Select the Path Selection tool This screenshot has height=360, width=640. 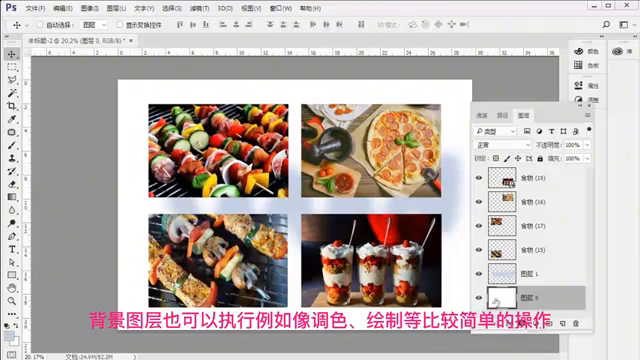11,262
